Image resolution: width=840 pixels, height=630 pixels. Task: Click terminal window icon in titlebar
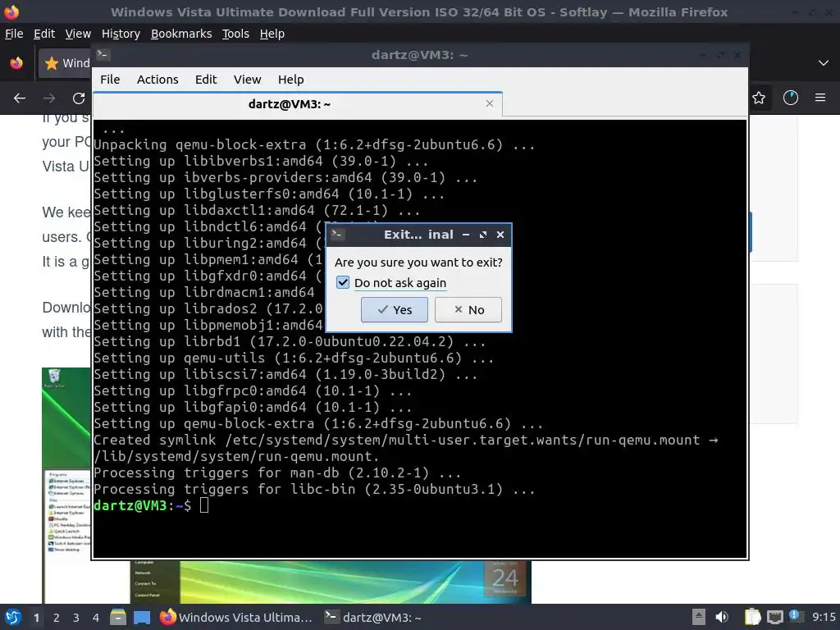click(103, 54)
